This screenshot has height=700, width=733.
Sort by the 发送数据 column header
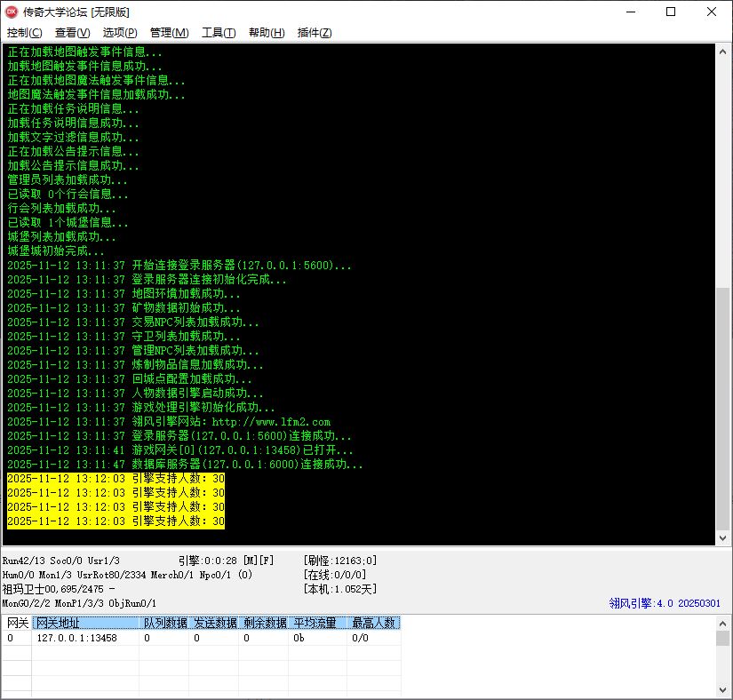pyautogui.click(x=215, y=623)
